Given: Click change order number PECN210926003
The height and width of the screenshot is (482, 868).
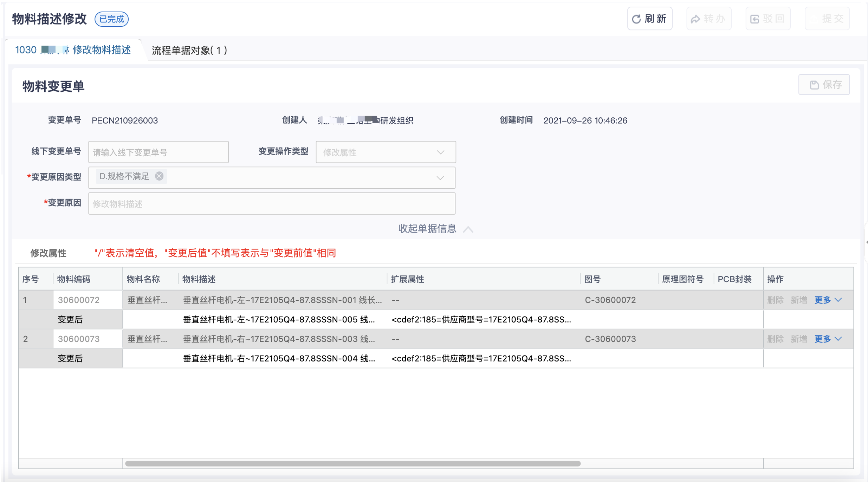Looking at the screenshot, I should 125,120.
